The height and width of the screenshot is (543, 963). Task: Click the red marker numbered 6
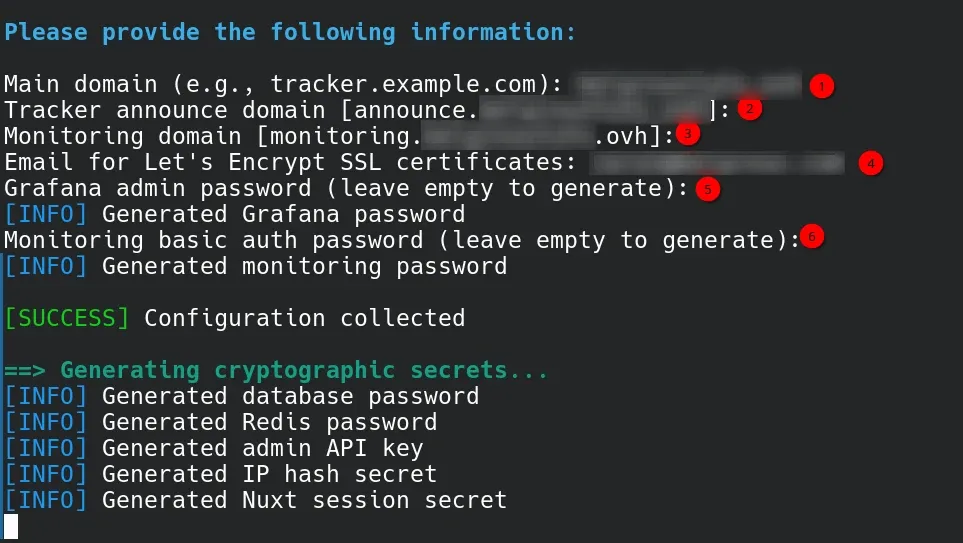812,238
